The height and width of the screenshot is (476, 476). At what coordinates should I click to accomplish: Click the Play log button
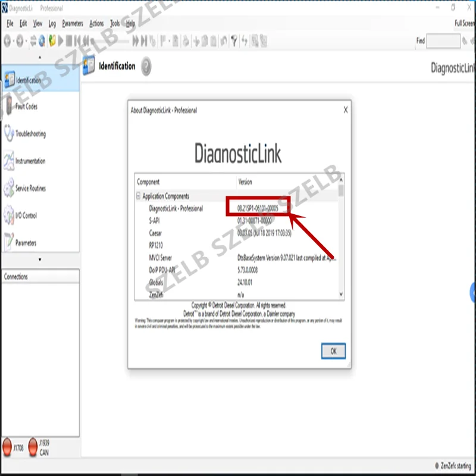(x=61, y=40)
